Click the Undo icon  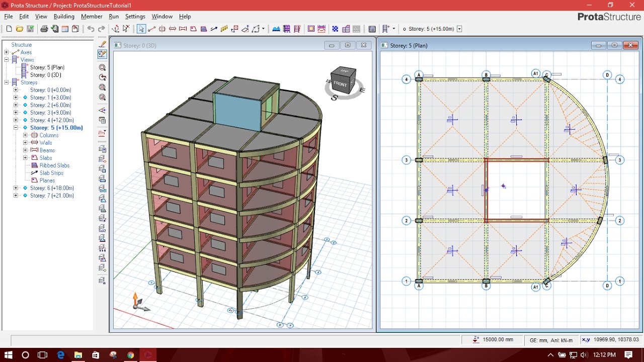(90, 29)
